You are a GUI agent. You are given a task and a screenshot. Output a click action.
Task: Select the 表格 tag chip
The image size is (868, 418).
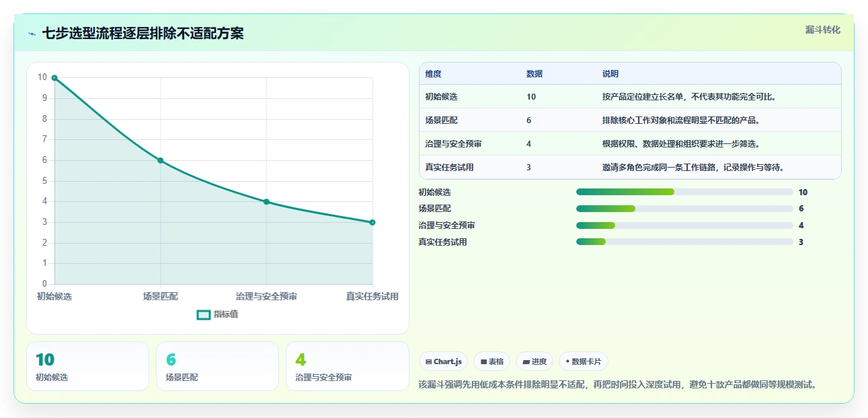click(492, 361)
